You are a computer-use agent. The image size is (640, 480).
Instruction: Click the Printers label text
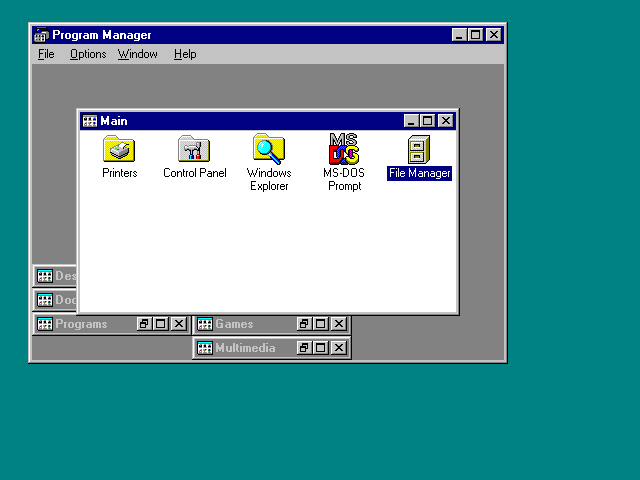(x=120, y=173)
